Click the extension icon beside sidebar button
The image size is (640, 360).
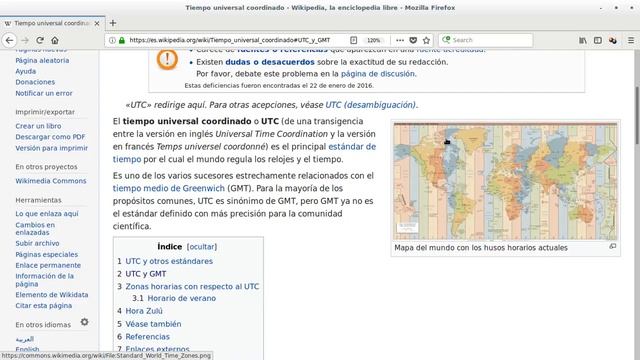click(x=613, y=40)
